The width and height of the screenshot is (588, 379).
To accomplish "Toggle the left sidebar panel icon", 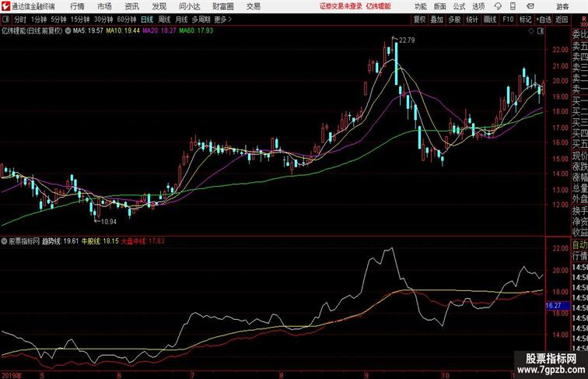I will (x=5, y=19).
